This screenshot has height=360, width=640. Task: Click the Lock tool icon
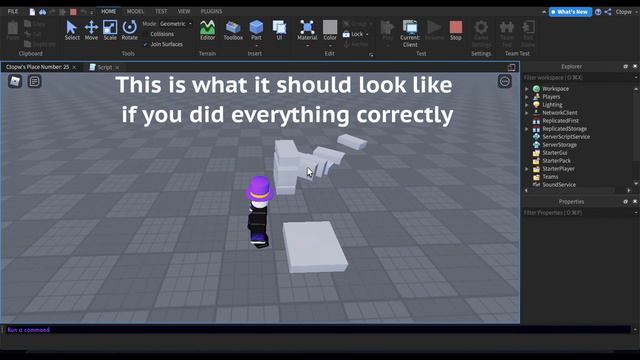[x=346, y=34]
